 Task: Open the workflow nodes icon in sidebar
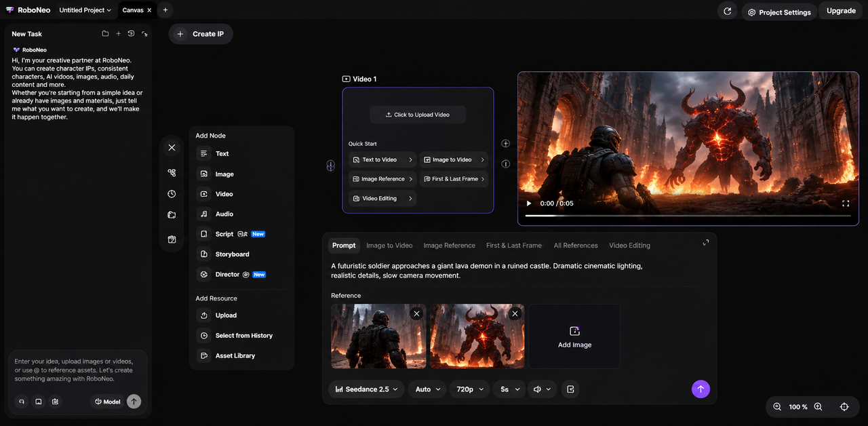point(172,173)
